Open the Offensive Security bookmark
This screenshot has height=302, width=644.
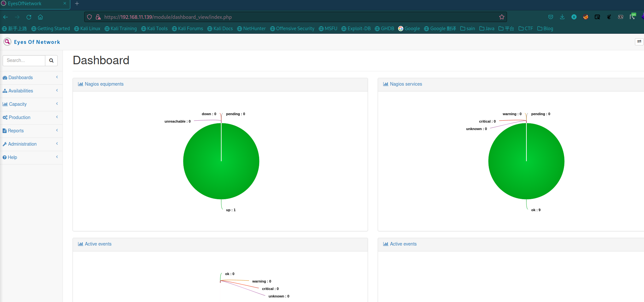tap(292, 29)
